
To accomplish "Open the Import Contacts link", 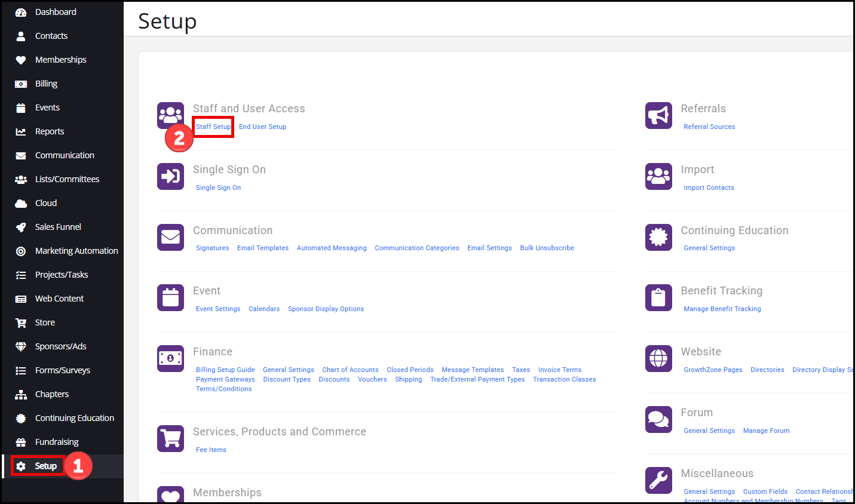I will (x=709, y=188).
